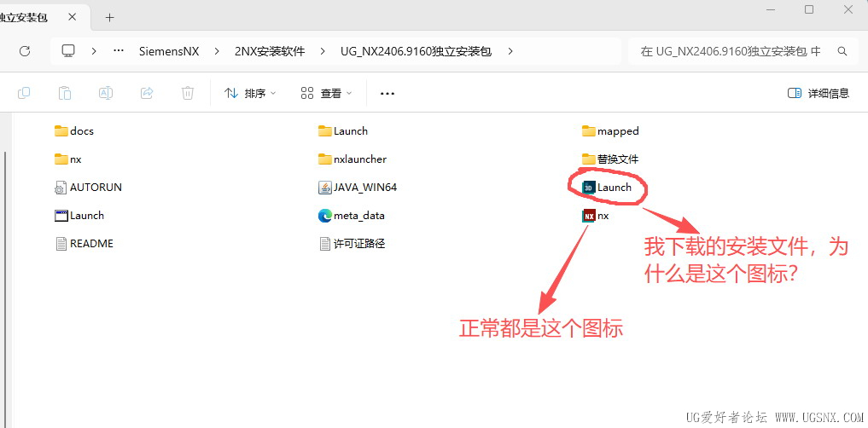The image size is (868, 428).
Task: Click the left pane vertical scrollbar
Action: click(5, 289)
